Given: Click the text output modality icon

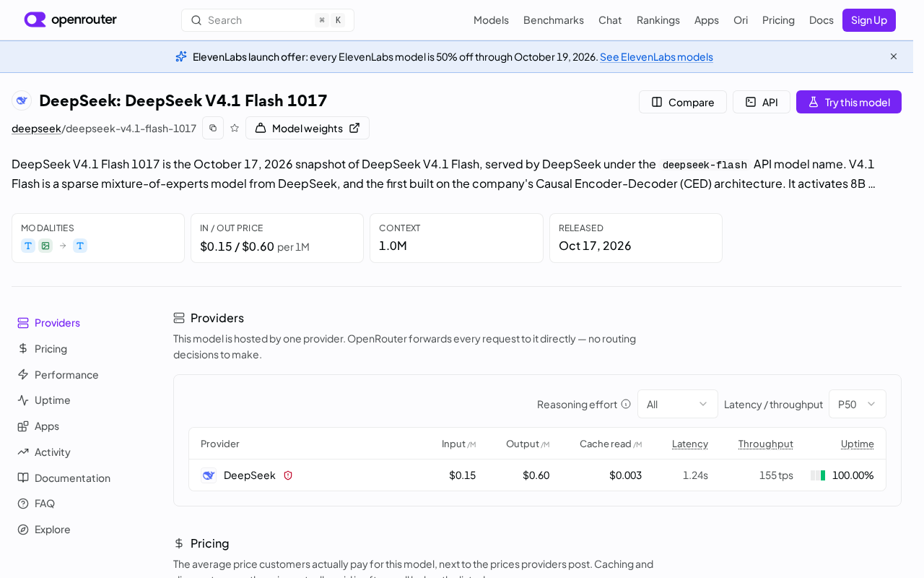Looking at the screenshot, I should (80, 246).
